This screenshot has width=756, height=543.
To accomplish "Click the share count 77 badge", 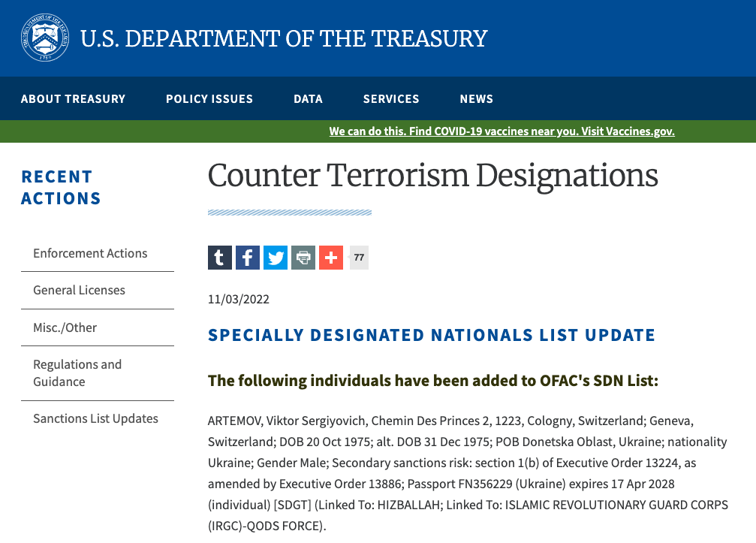I will point(359,258).
